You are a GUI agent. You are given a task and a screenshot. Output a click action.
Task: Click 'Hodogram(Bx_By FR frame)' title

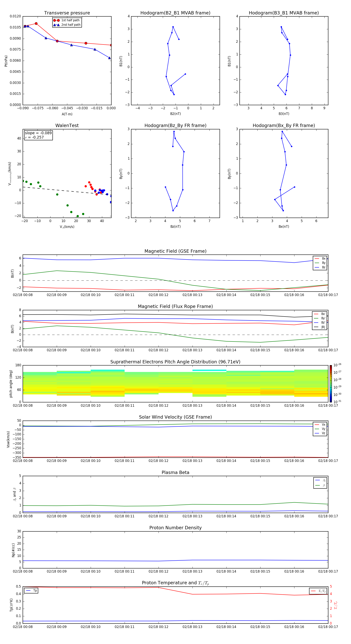284,125
